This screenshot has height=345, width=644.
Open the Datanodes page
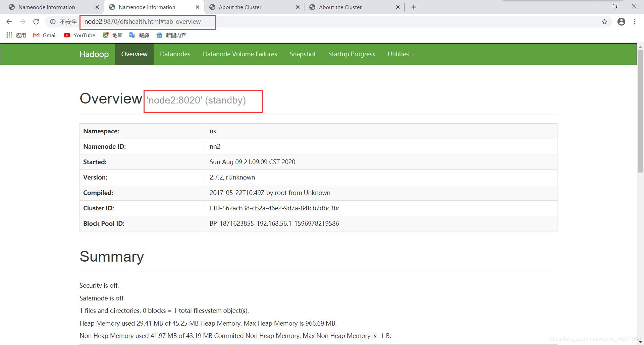pyautogui.click(x=175, y=54)
